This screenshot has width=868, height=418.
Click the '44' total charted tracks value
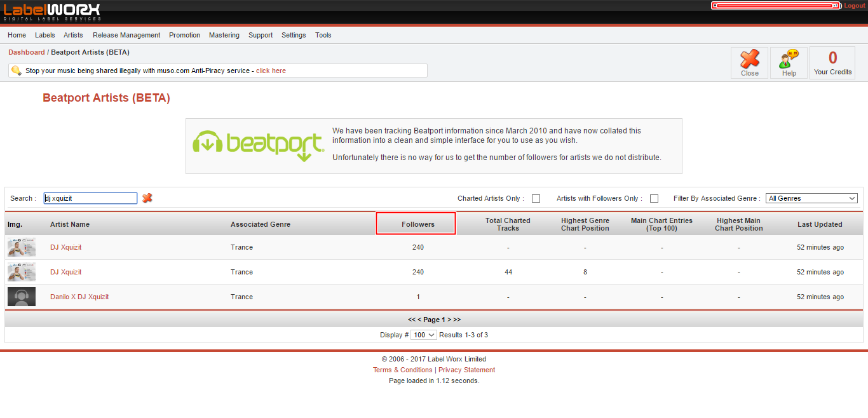coord(508,272)
